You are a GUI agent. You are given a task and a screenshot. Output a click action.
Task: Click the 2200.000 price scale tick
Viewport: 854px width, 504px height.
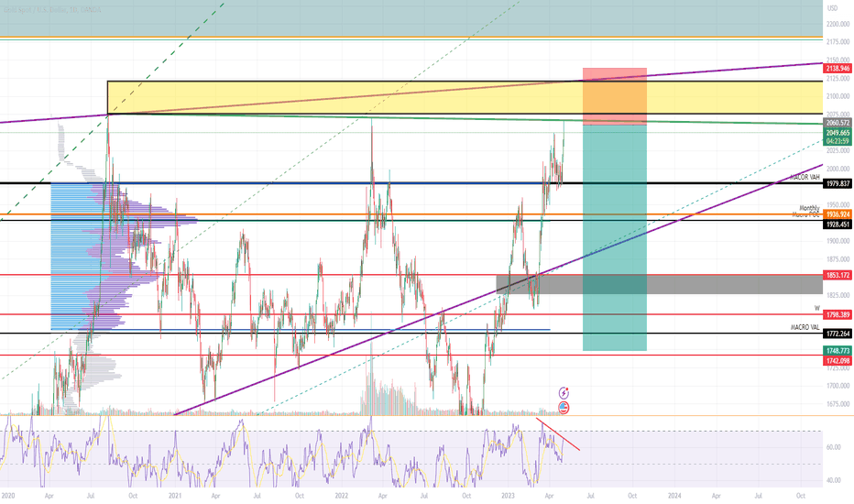[838, 24]
